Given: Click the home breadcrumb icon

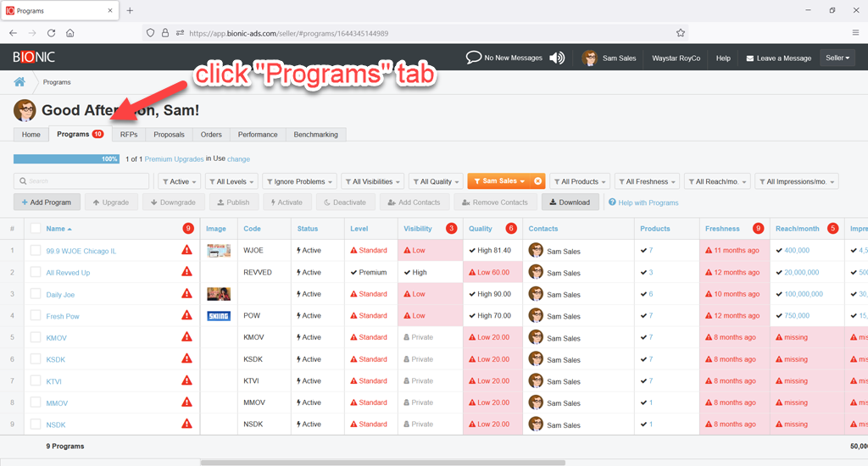Looking at the screenshot, I should 19,82.
